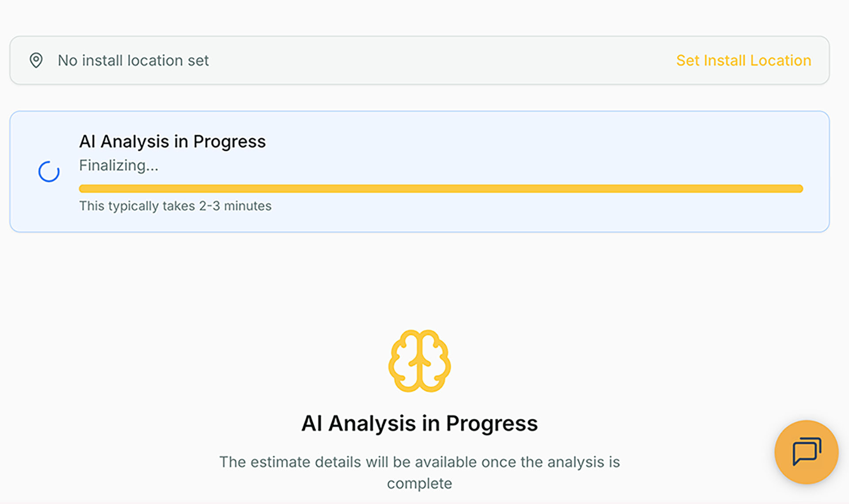Click the right end of the progress bar

(x=796, y=189)
